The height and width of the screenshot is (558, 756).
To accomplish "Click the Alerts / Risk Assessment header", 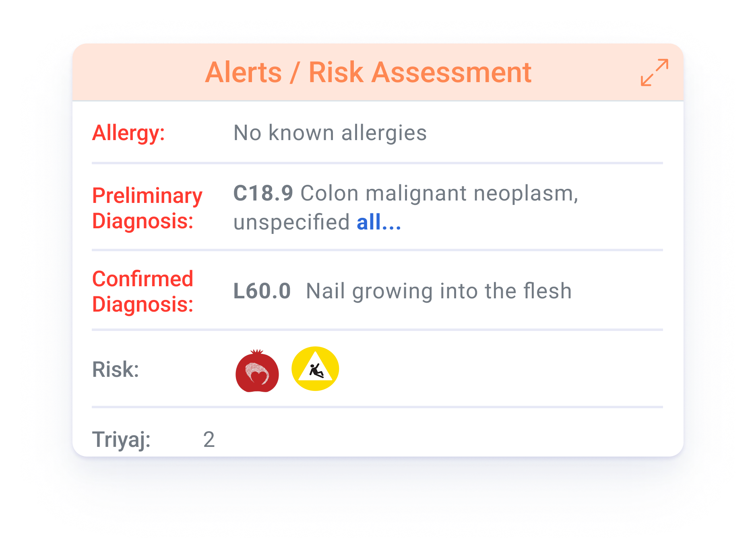I will coord(368,72).
